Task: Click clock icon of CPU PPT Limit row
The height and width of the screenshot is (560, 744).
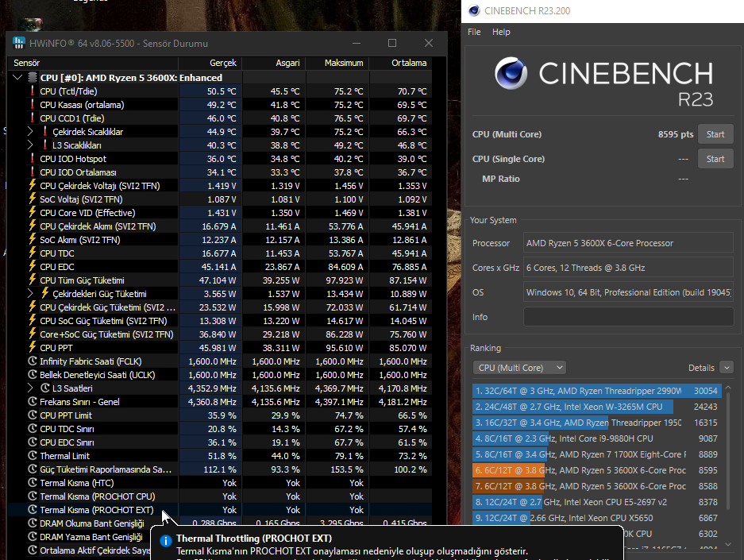Action: coord(33,415)
